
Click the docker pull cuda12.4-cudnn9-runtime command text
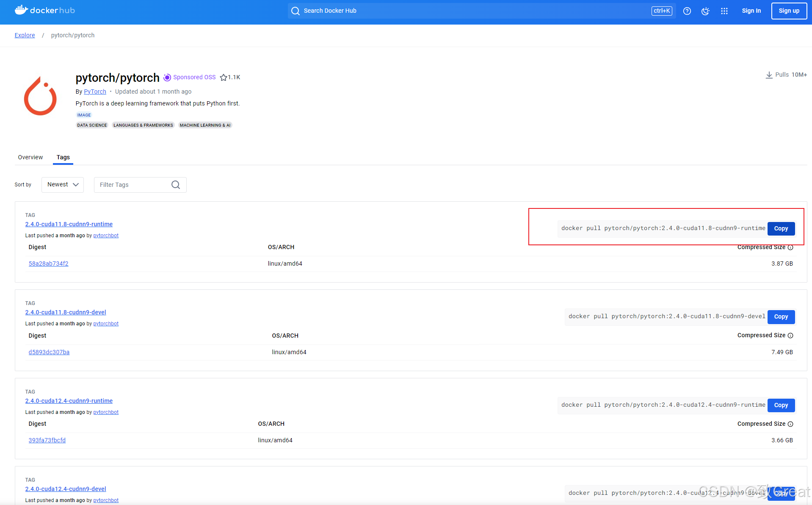point(663,405)
